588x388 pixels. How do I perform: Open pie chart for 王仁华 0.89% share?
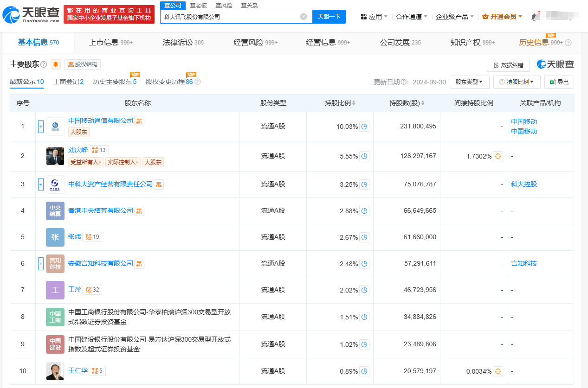(364, 371)
